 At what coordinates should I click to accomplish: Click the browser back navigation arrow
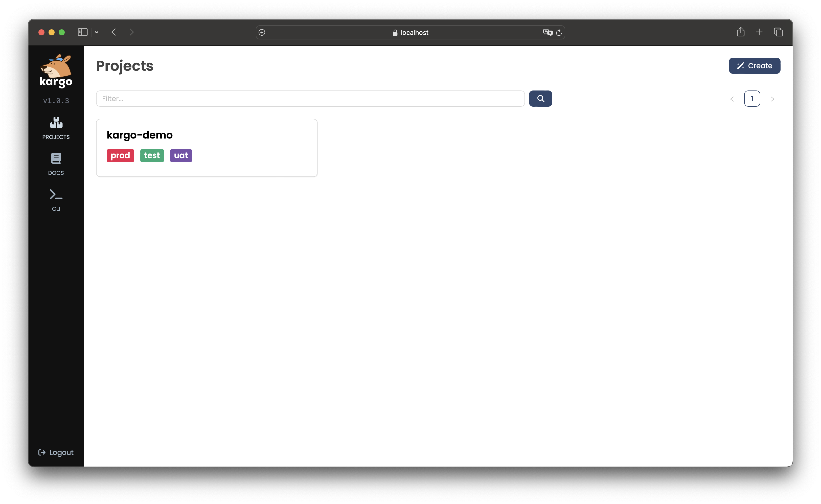click(114, 32)
